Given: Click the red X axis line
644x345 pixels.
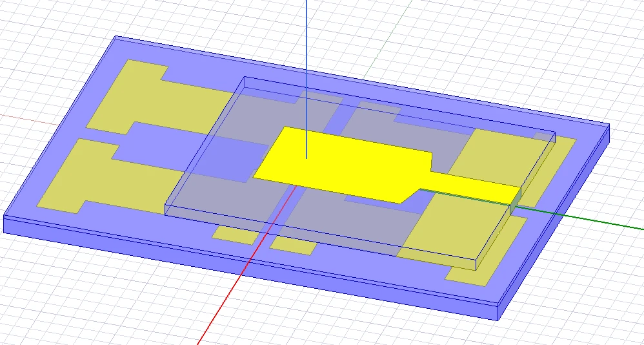Looking at the screenshot, I should pos(247,266).
